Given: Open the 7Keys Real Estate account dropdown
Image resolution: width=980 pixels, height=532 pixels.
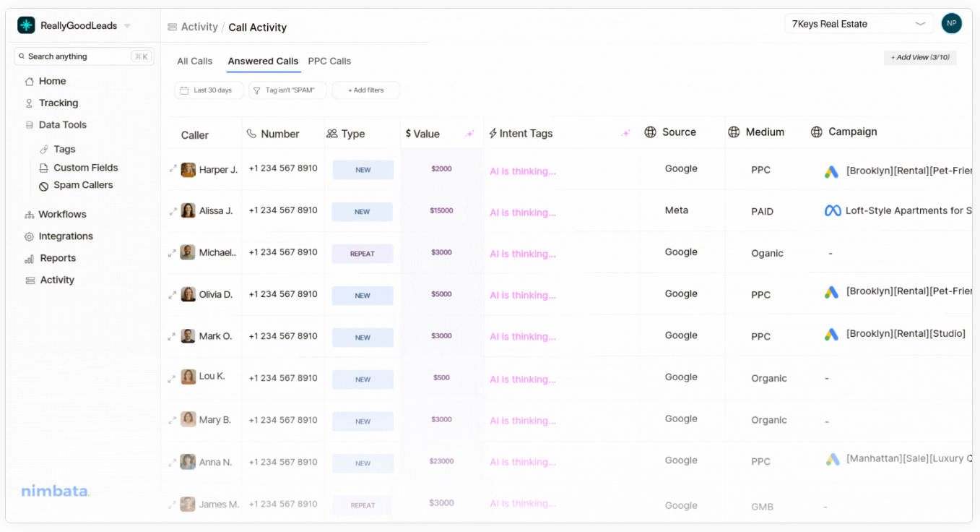Looking at the screenshot, I should click(x=858, y=24).
